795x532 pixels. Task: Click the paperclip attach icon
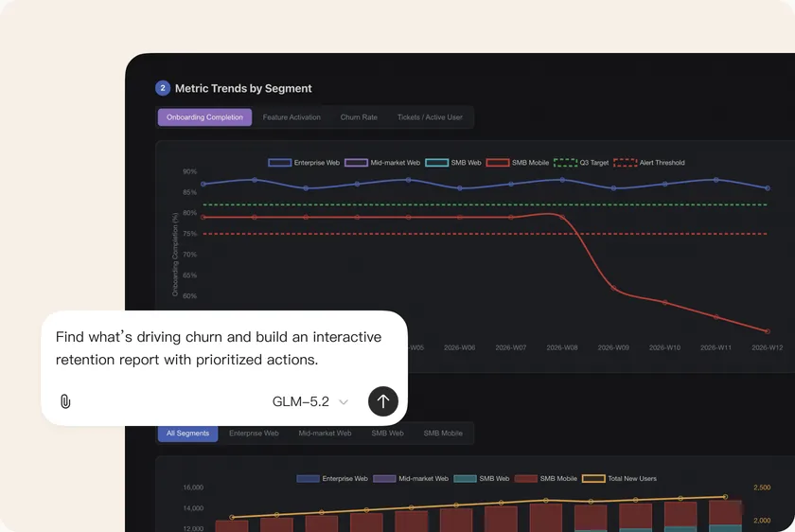[65, 401]
